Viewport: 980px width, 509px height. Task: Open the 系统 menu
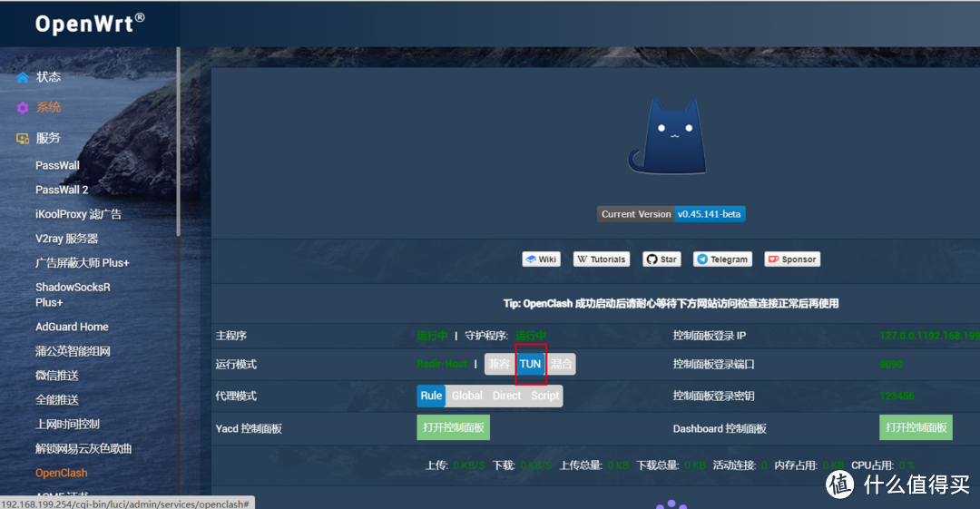[x=48, y=108]
